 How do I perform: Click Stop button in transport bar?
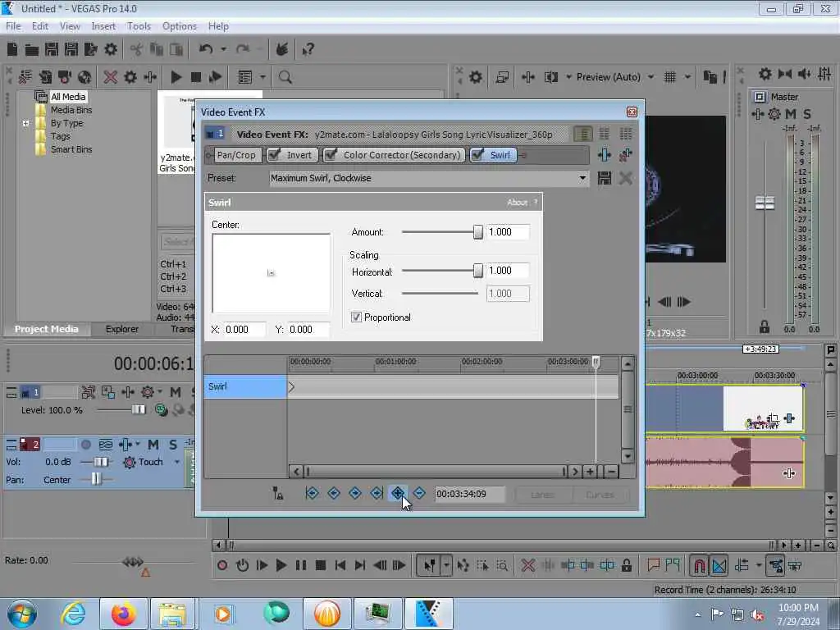pos(321,565)
